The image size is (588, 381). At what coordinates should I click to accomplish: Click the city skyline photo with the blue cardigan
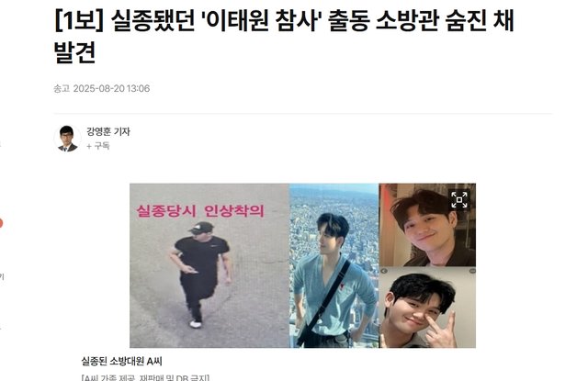click(x=334, y=265)
